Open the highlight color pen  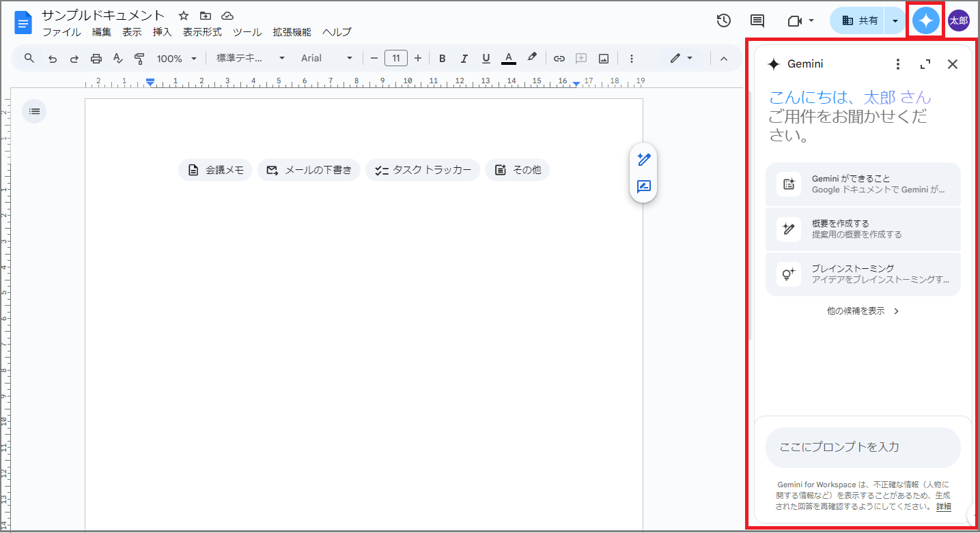tap(532, 58)
